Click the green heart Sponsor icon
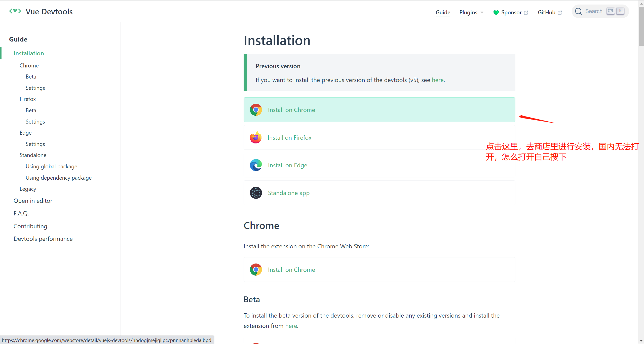 pyautogui.click(x=496, y=13)
